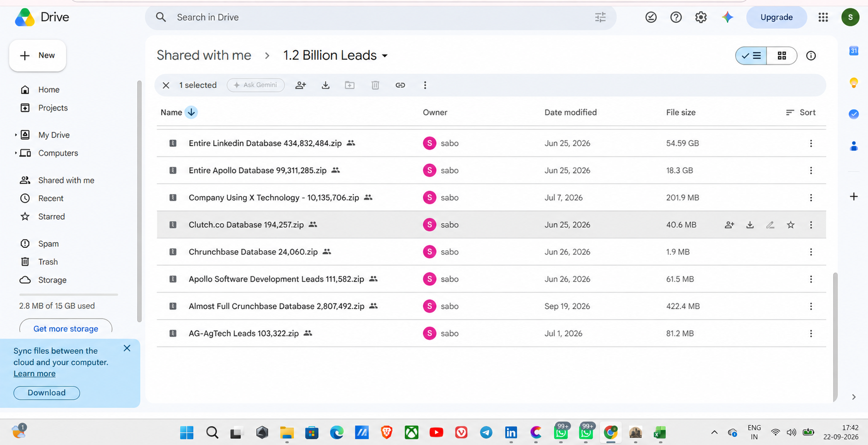Star the Clutch.co Database file
Viewport: 868px width, 445px height.
791,225
